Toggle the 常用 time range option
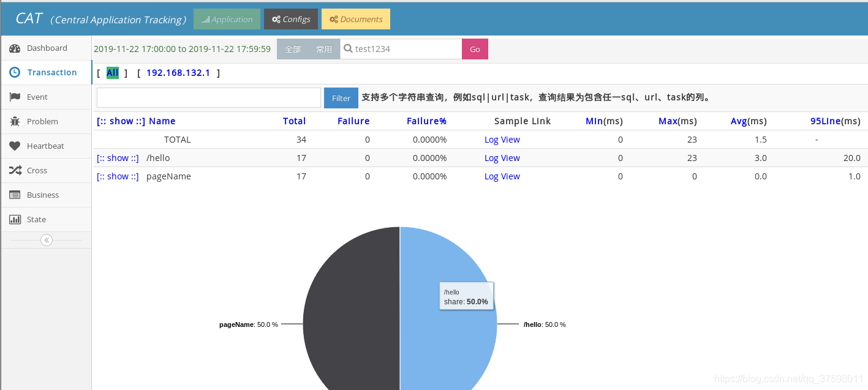868x390 pixels. [324, 48]
